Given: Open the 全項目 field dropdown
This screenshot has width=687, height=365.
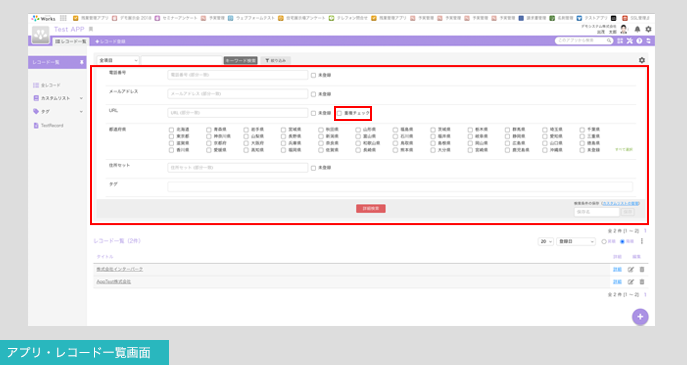Looking at the screenshot, I should [x=118, y=60].
